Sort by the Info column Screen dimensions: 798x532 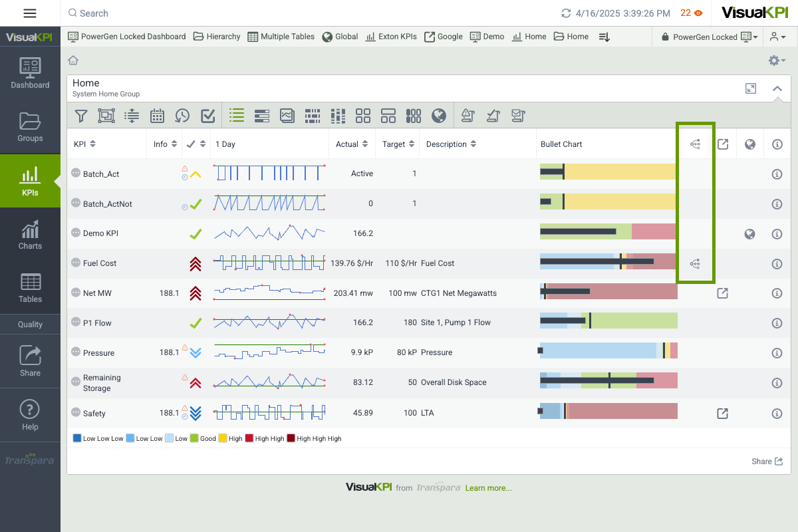pyautogui.click(x=165, y=144)
